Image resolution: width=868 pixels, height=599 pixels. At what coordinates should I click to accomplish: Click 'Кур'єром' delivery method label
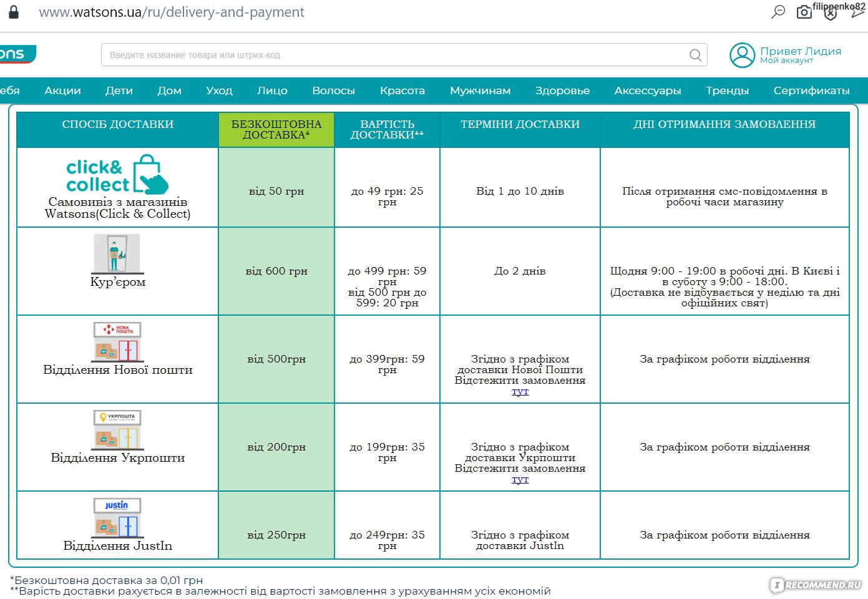(x=118, y=281)
